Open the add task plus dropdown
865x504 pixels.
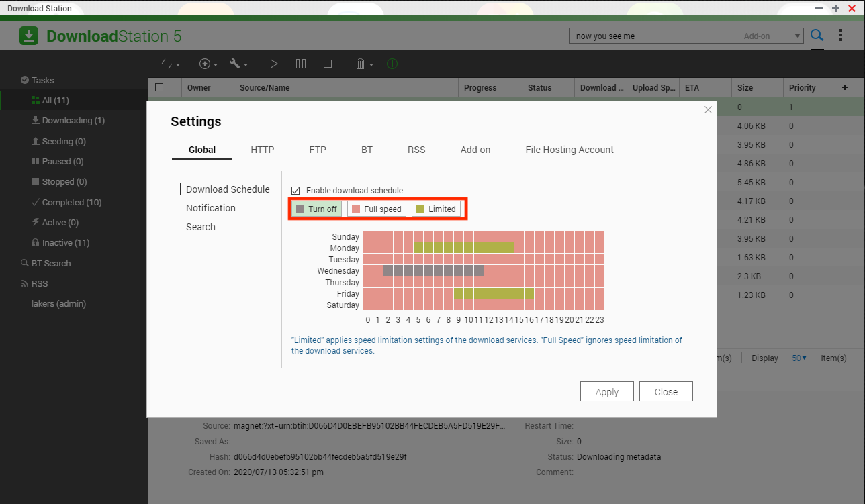[209, 64]
